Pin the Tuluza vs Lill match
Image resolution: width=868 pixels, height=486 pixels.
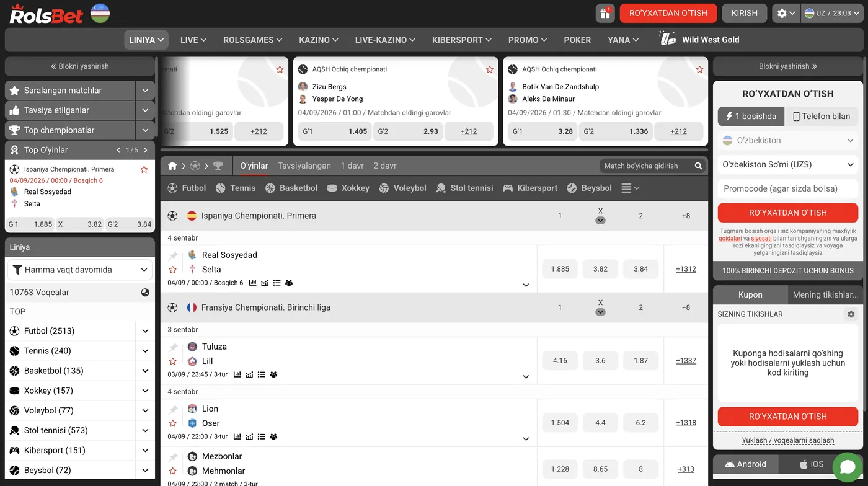tap(173, 347)
